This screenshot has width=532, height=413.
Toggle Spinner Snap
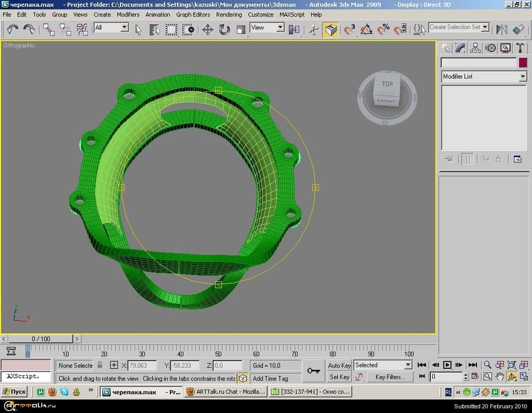pyautogui.click(x=400, y=30)
